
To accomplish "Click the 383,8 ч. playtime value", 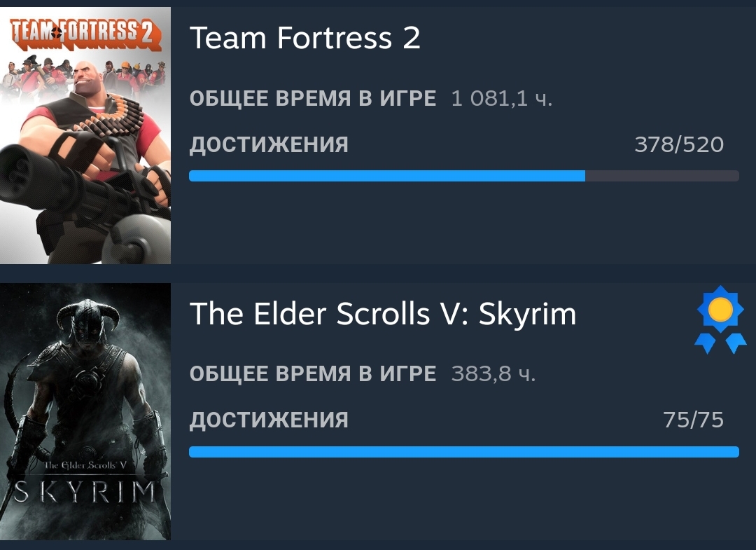I will tap(493, 374).
